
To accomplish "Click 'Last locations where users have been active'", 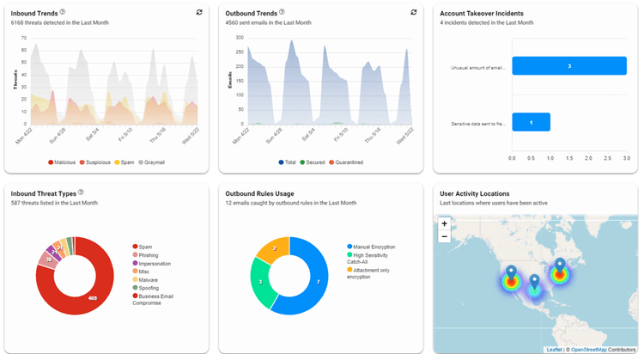I will pos(494,203).
